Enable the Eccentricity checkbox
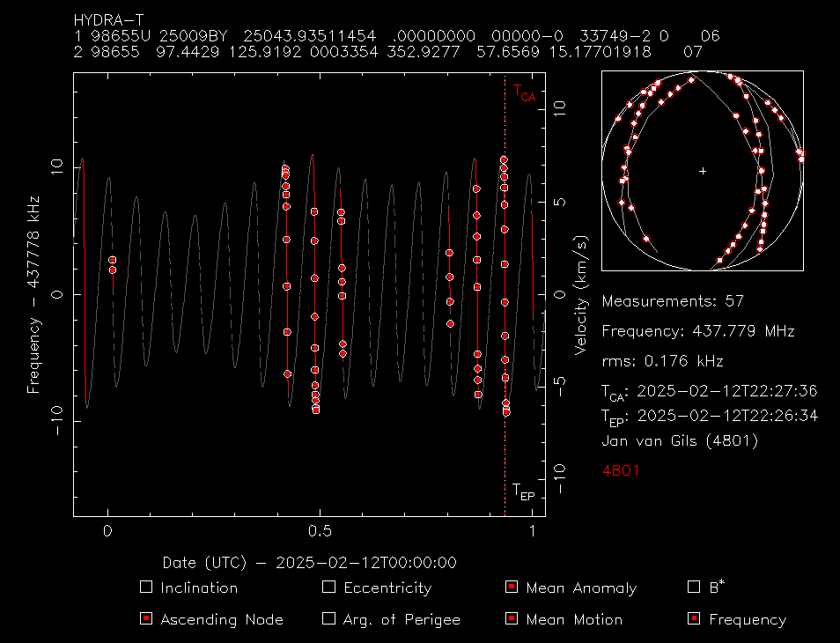Viewport: 840px width, 643px height. coord(329,587)
